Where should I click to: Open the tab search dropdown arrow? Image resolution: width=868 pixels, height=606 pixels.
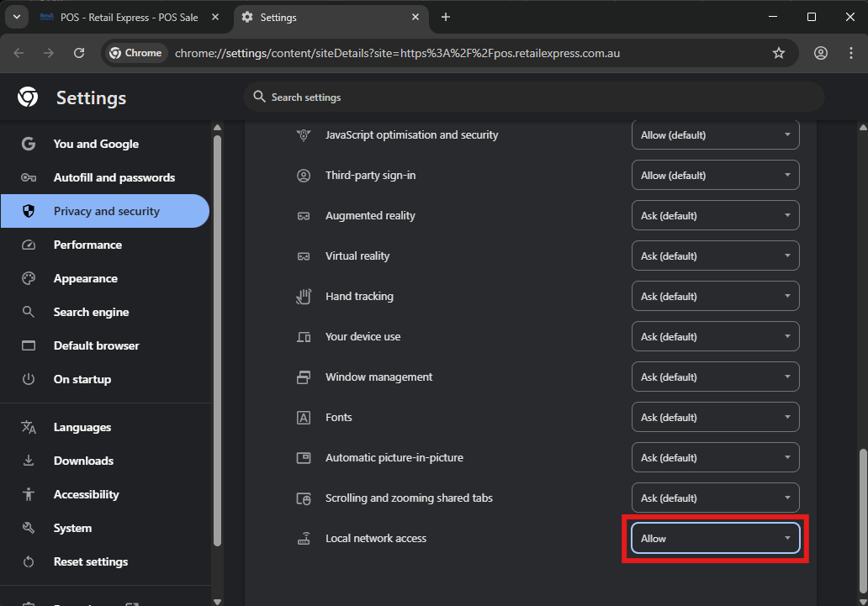[x=17, y=17]
